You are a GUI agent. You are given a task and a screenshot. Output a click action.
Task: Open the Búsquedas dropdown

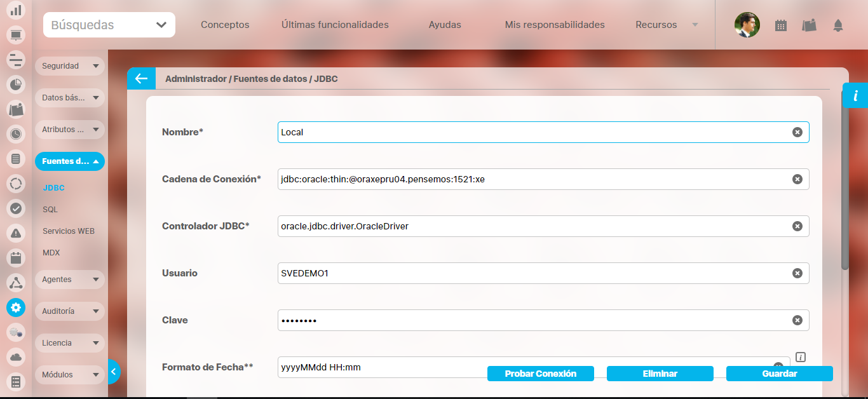pos(109,25)
